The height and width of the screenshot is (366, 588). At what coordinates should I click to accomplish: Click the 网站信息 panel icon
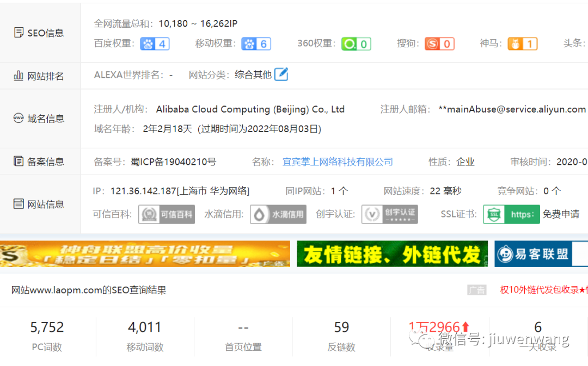(x=19, y=204)
